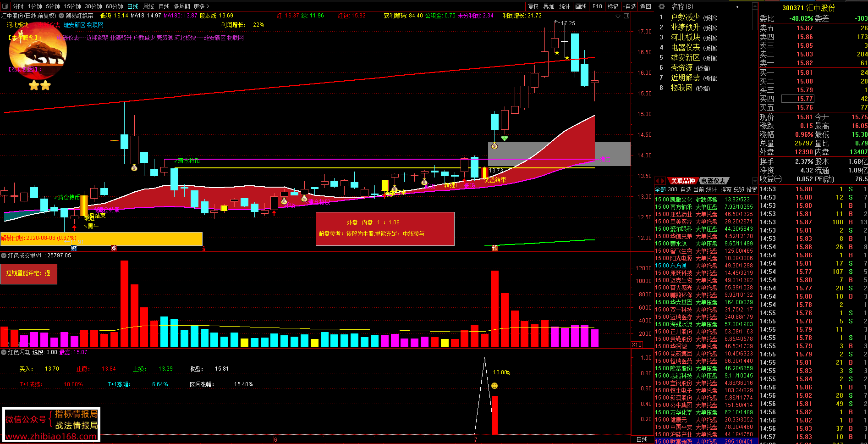Click the 叠加 overlay toolbar button

(x=549, y=6)
